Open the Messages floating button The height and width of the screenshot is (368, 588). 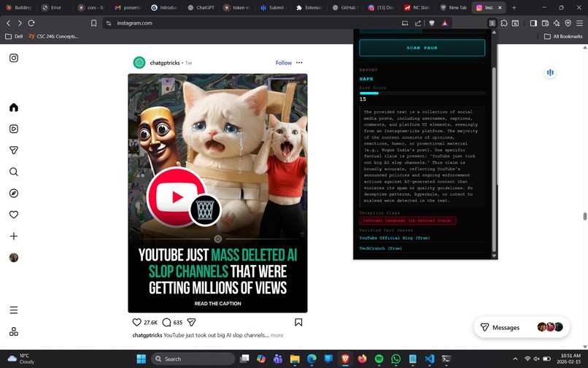click(x=522, y=327)
